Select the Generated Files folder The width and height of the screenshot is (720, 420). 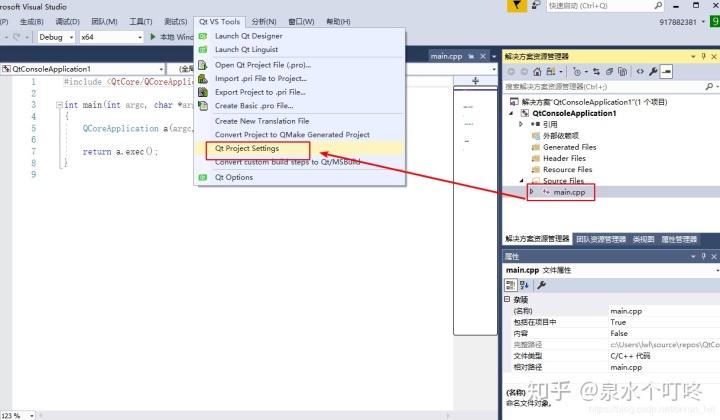[569, 147]
